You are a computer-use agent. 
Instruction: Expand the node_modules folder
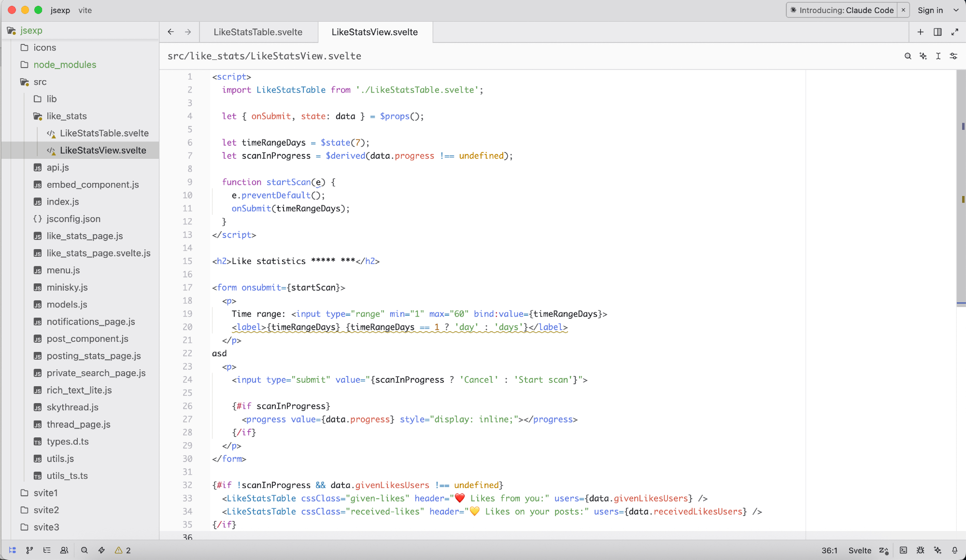65,65
